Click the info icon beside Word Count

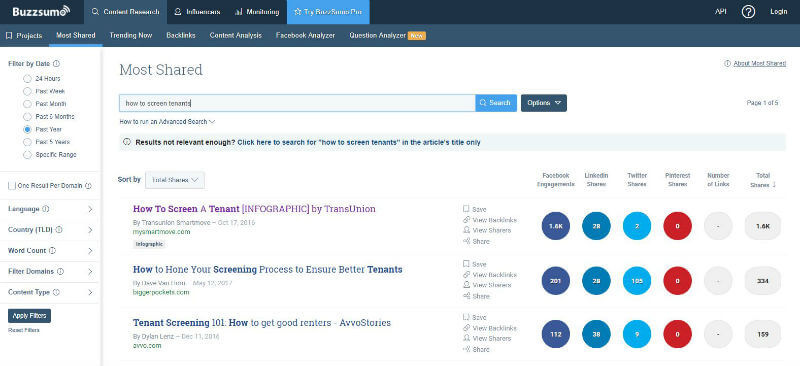pos(52,251)
